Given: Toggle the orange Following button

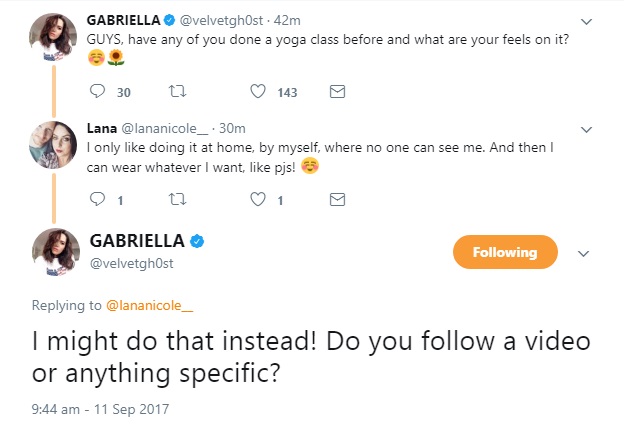Looking at the screenshot, I should [x=503, y=252].
